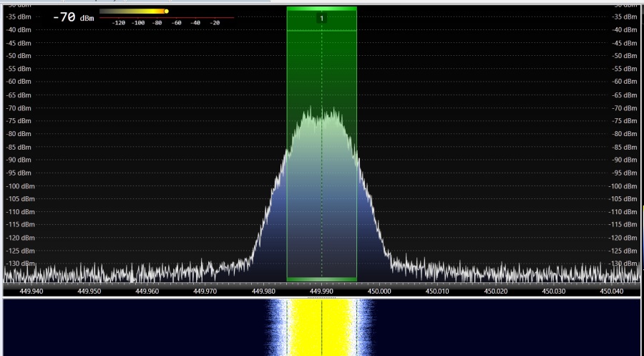Click the signal meter gradient bar
Screen dimensions: 644x356
point(132,11)
